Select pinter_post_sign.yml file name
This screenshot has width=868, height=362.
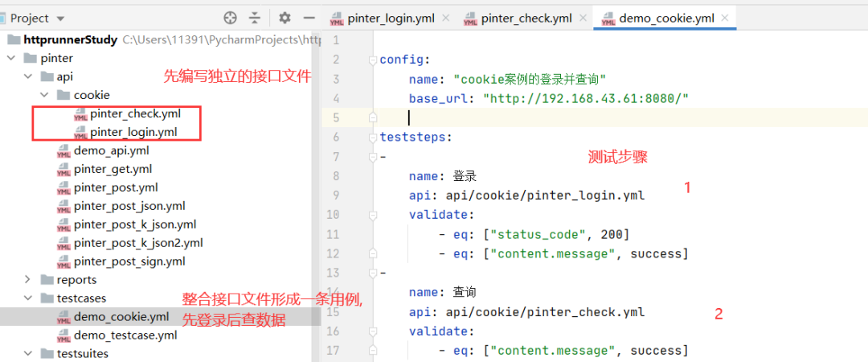pyautogui.click(x=129, y=261)
